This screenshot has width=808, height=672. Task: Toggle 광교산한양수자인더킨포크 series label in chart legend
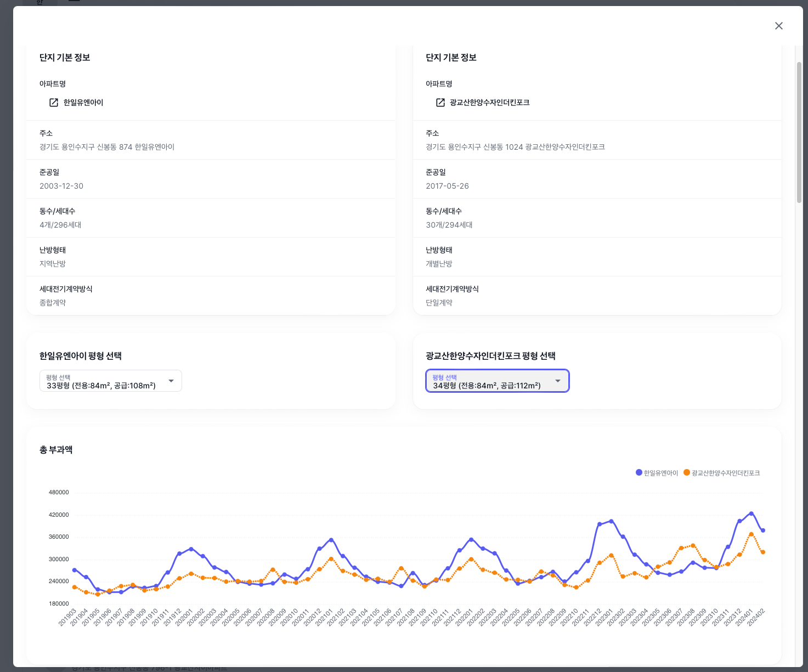(x=725, y=473)
